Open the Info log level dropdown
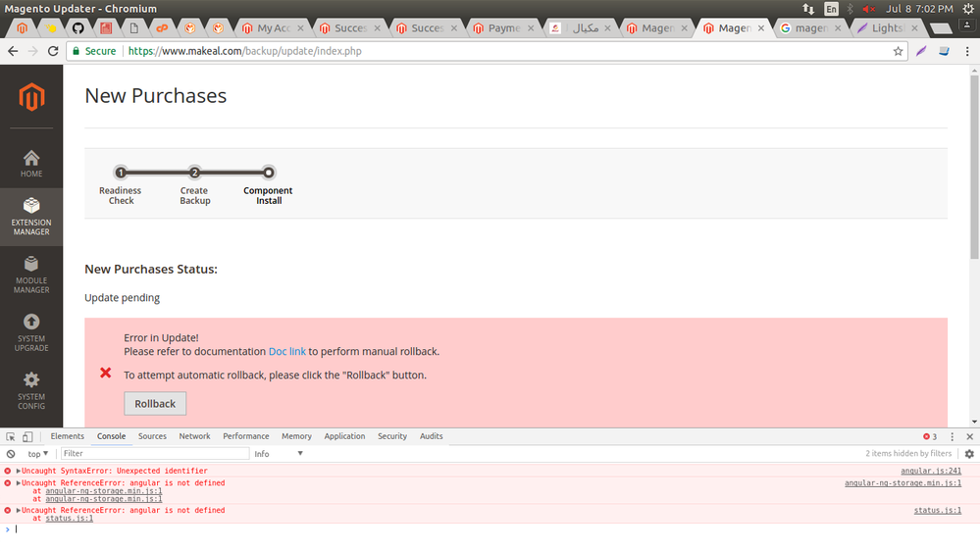This screenshot has height=551, width=980. click(279, 454)
